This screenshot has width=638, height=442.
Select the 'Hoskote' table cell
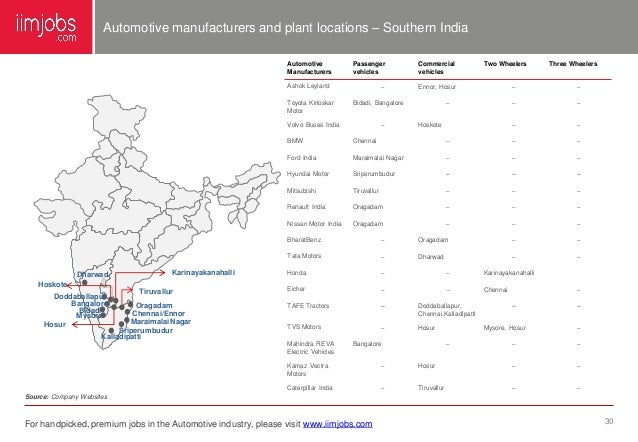point(429,125)
